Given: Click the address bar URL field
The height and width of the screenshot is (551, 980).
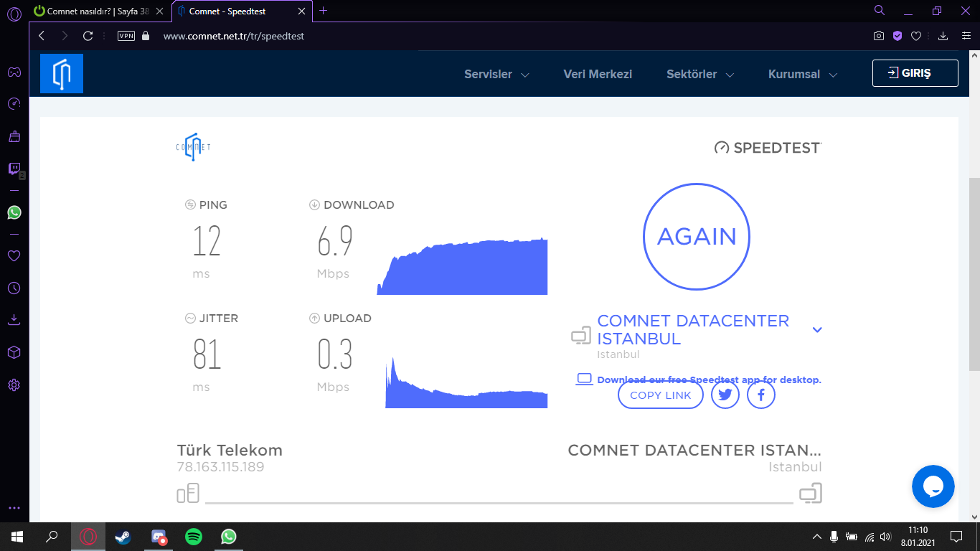Looking at the screenshot, I should (x=234, y=36).
